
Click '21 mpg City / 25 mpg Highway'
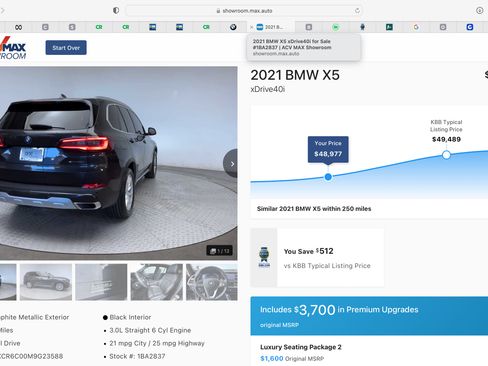pyautogui.click(x=157, y=343)
